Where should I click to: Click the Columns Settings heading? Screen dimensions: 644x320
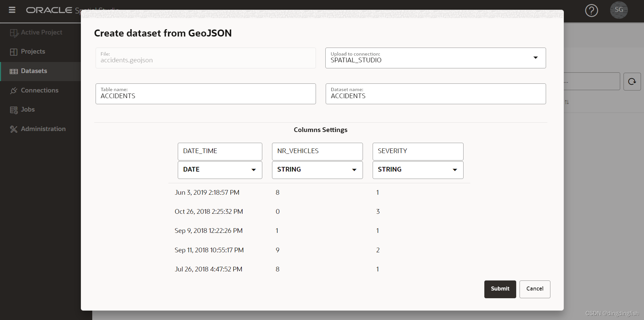tap(320, 130)
